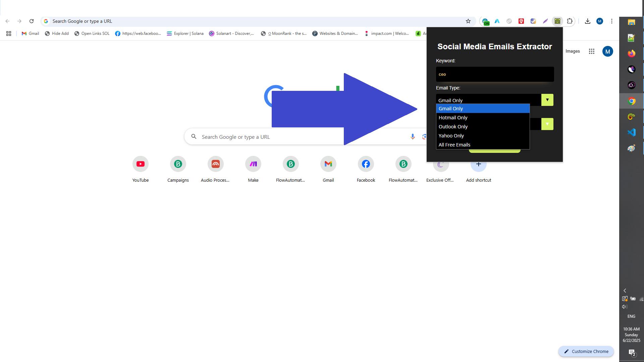This screenshot has width=644, height=362.
Task: Expand the lower green dropdown in the extractor
Action: (547, 124)
